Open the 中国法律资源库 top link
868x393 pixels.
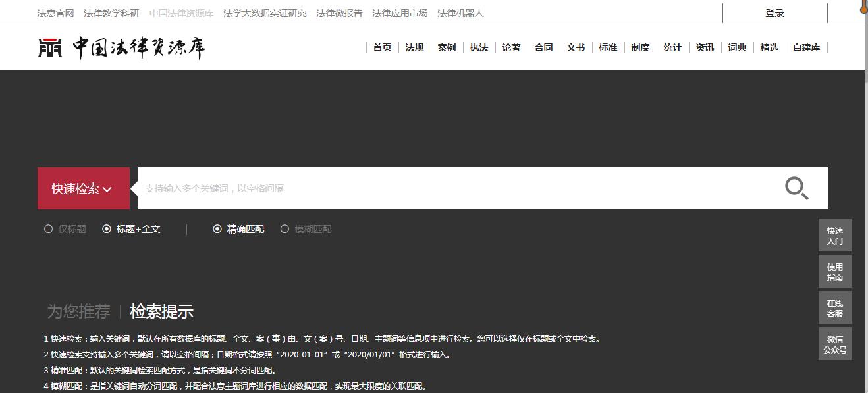(181, 13)
